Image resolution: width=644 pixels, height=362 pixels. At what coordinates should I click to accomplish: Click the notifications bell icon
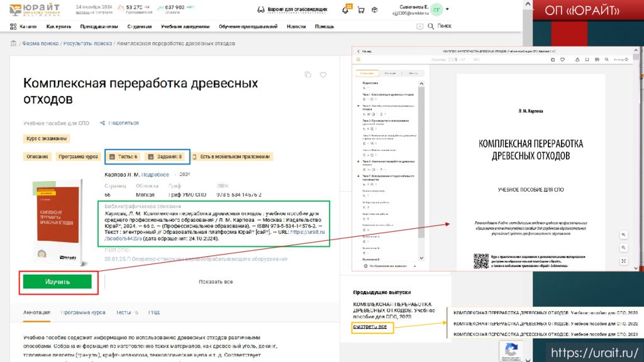pyautogui.click(x=346, y=10)
